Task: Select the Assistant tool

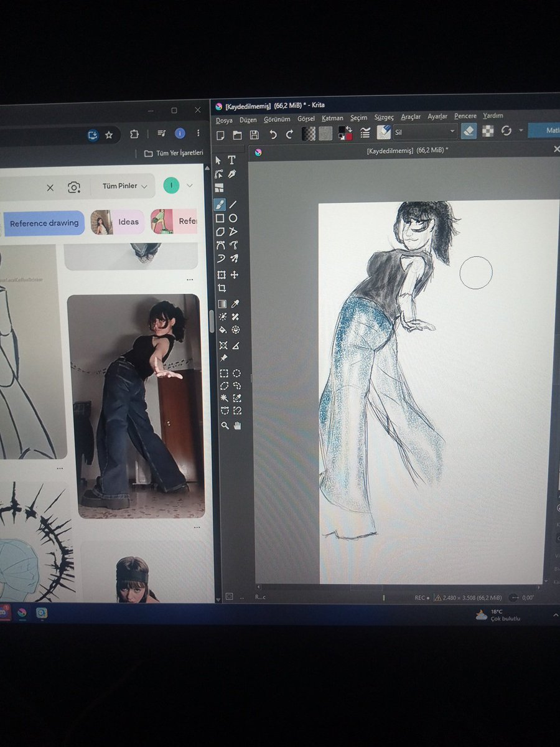Action: pos(223,345)
